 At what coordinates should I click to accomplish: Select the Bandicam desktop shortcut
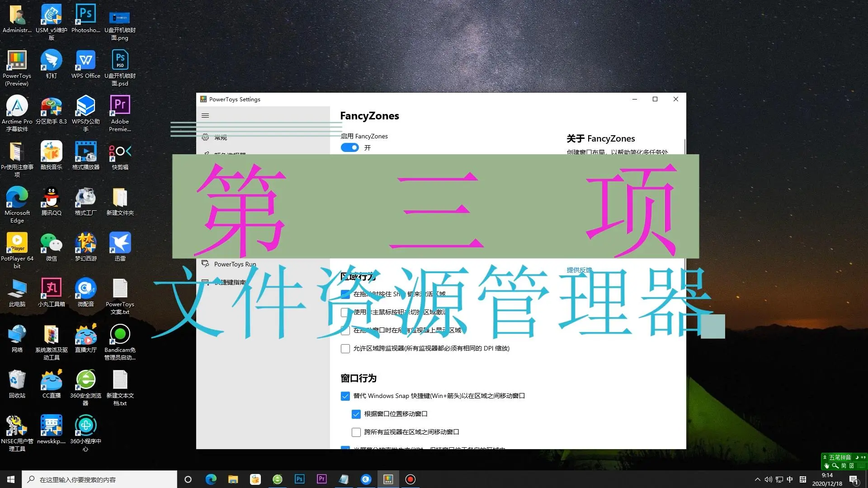pyautogui.click(x=120, y=342)
